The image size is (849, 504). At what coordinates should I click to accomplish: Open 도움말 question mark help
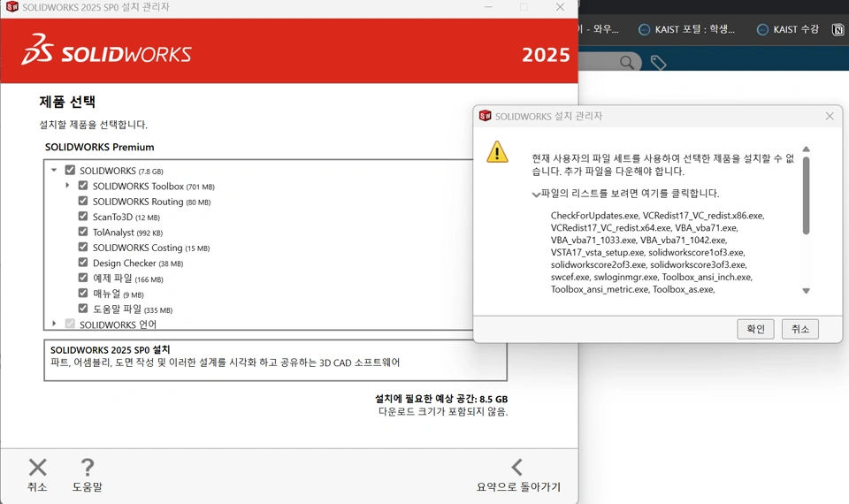click(x=88, y=467)
